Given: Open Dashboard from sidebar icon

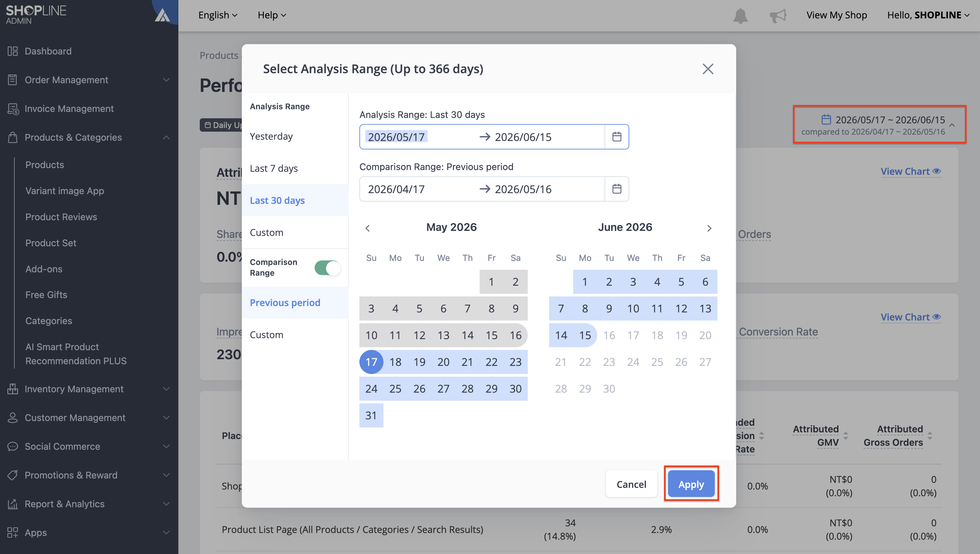Looking at the screenshot, I should [13, 51].
